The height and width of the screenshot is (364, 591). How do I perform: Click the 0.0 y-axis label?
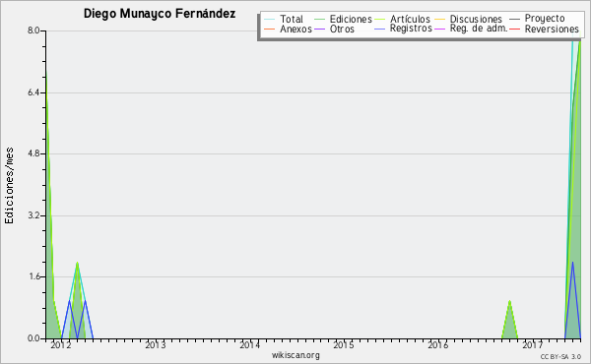[33, 338]
